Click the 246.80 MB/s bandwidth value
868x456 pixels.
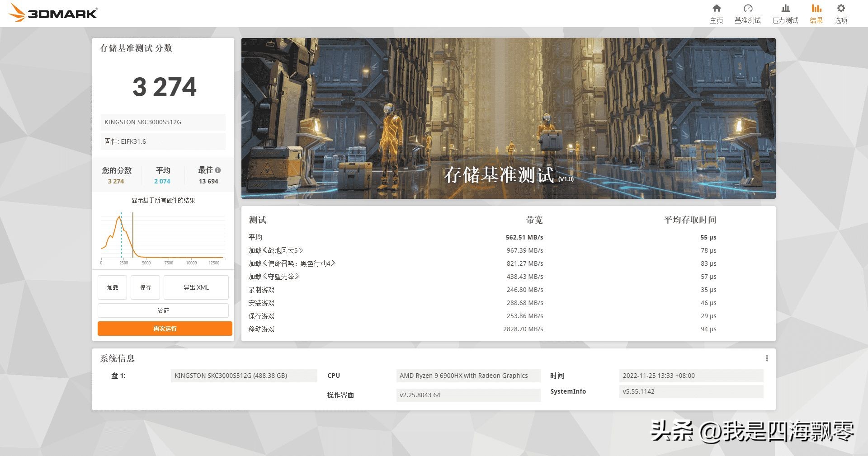pyautogui.click(x=525, y=290)
